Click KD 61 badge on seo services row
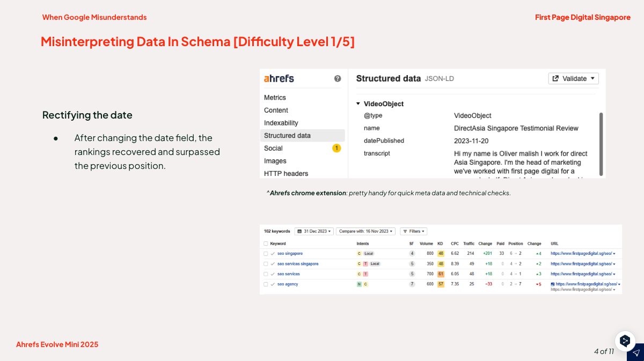The height and width of the screenshot is (361, 644). tap(441, 274)
